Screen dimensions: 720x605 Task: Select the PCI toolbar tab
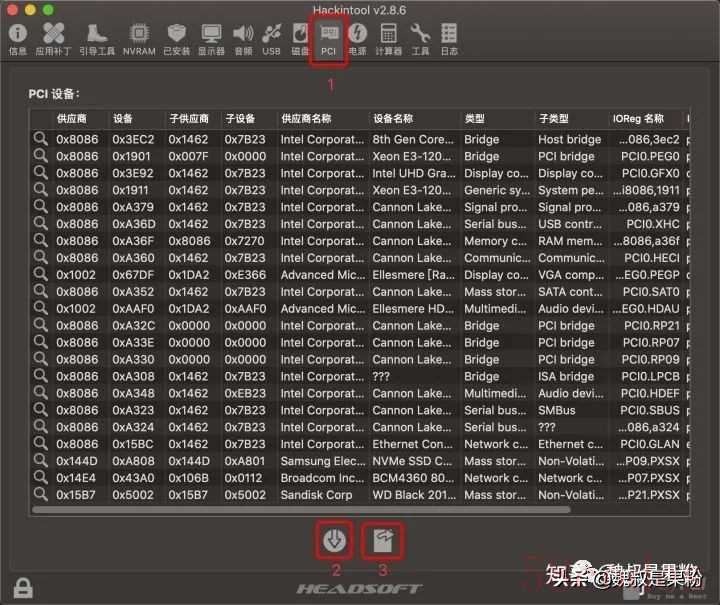click(x=328, y=39)
